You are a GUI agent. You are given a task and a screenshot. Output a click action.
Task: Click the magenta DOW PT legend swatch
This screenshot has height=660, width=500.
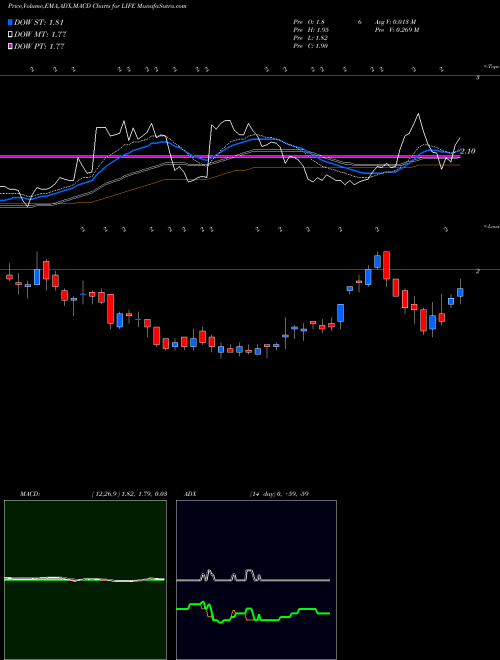11,46
